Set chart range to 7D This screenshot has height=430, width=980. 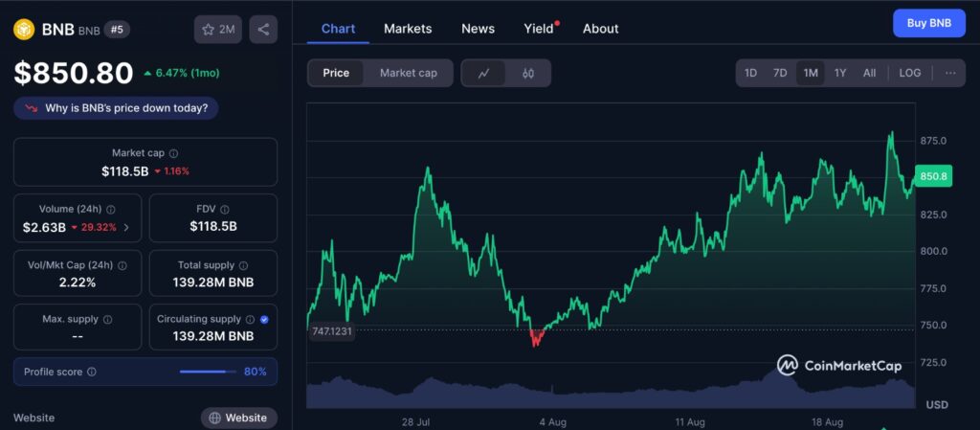[x=780, y=73]
